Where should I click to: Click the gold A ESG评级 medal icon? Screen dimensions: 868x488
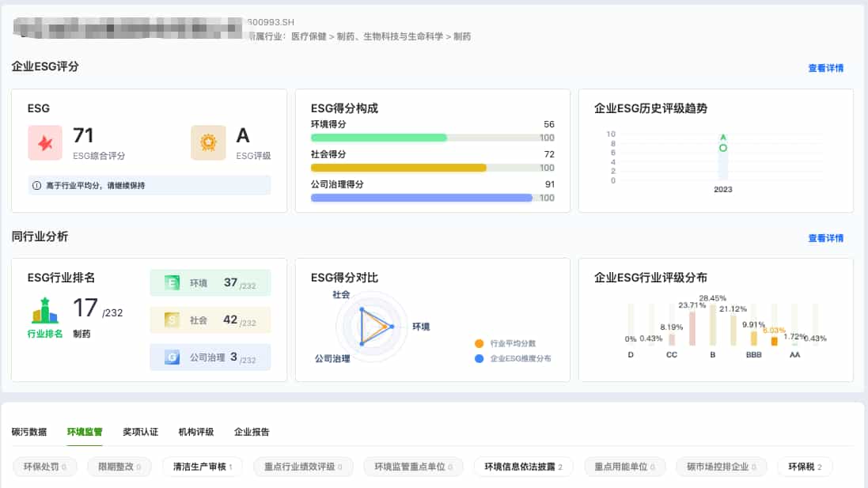click(207, 142)
